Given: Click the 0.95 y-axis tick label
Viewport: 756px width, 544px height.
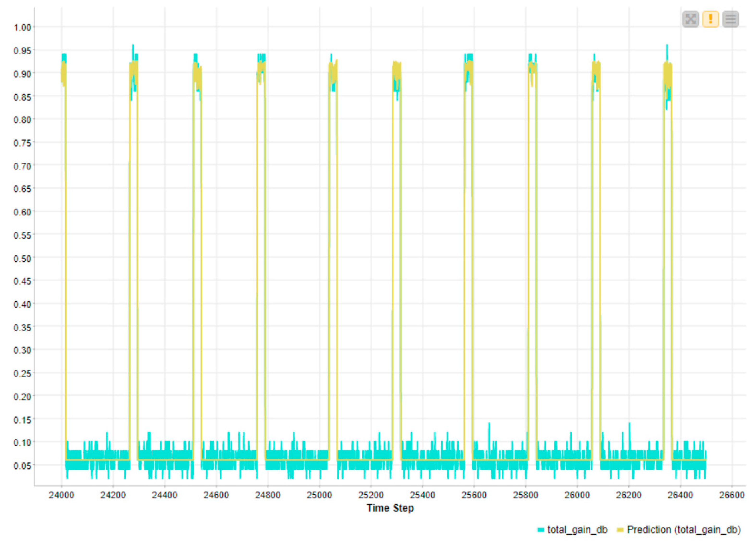Looking at the screenshot, I should click(22, 51).
